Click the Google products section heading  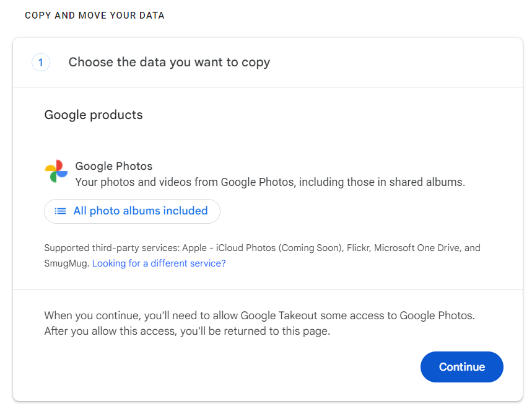94,115
